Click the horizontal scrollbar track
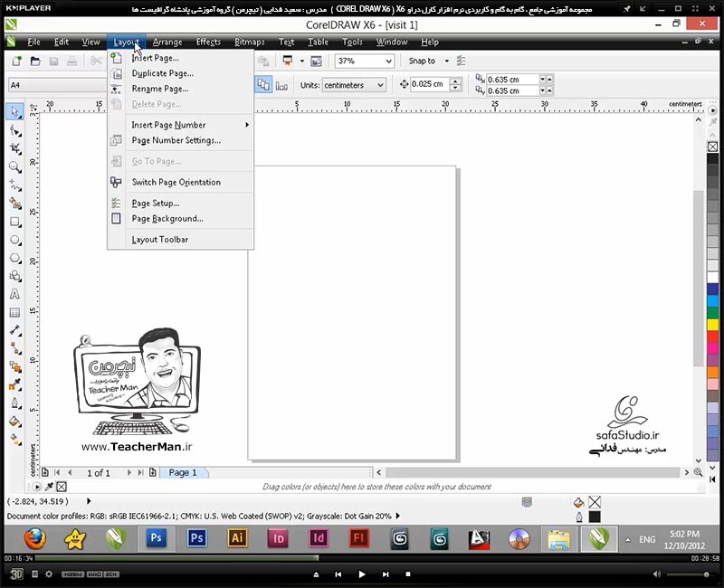 tap(532, 472)
